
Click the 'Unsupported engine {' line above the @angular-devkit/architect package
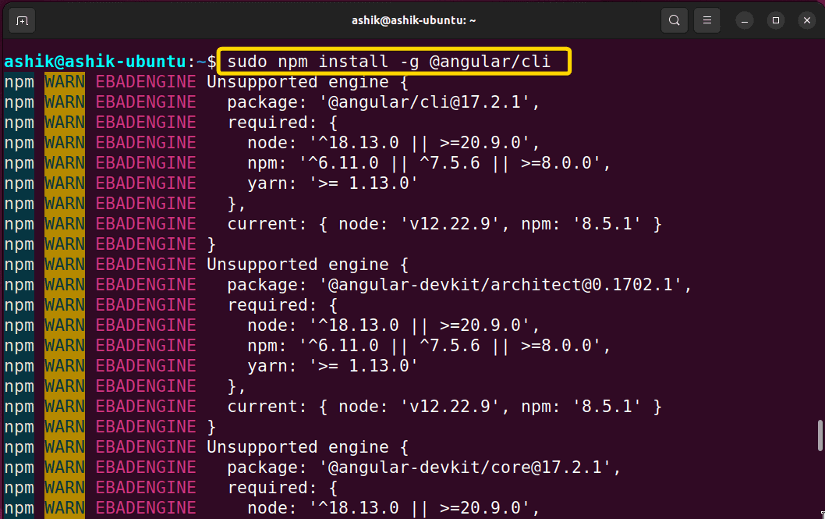[x=307, y=265]
